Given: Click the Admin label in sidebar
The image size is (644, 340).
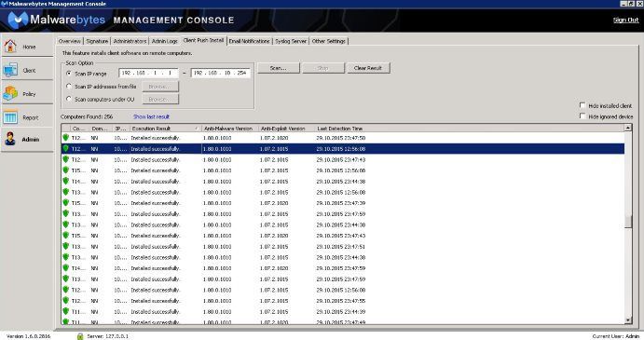Looking at the screenshot, I should tap(31, 140).
